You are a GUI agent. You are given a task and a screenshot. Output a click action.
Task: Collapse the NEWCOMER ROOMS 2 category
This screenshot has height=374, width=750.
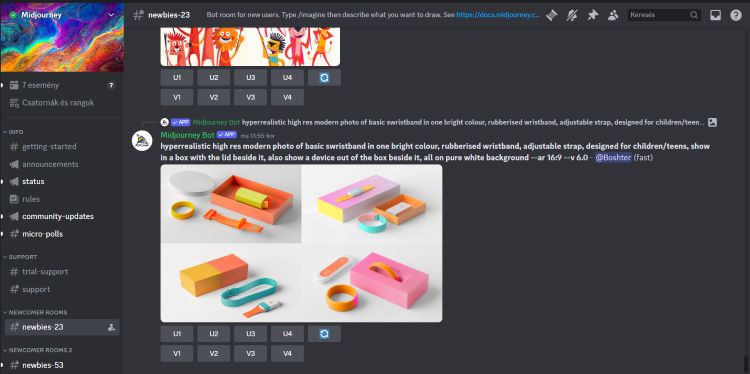pos(37,350)
